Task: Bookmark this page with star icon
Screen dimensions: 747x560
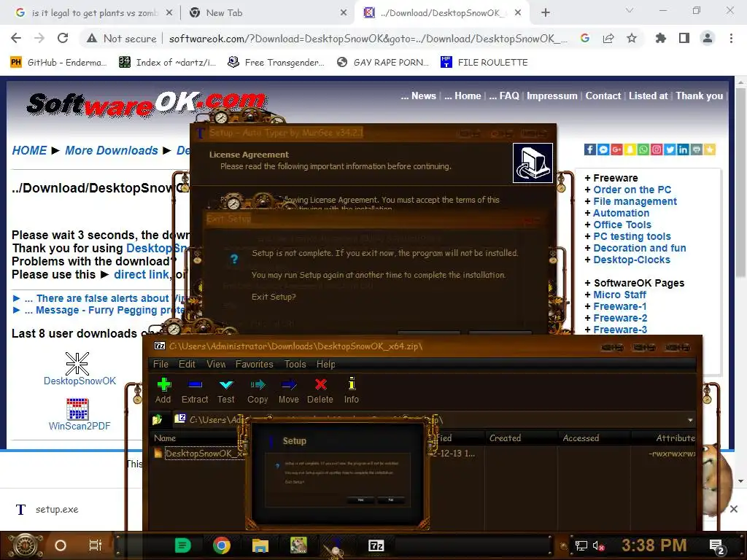Action: coord(632,38)
